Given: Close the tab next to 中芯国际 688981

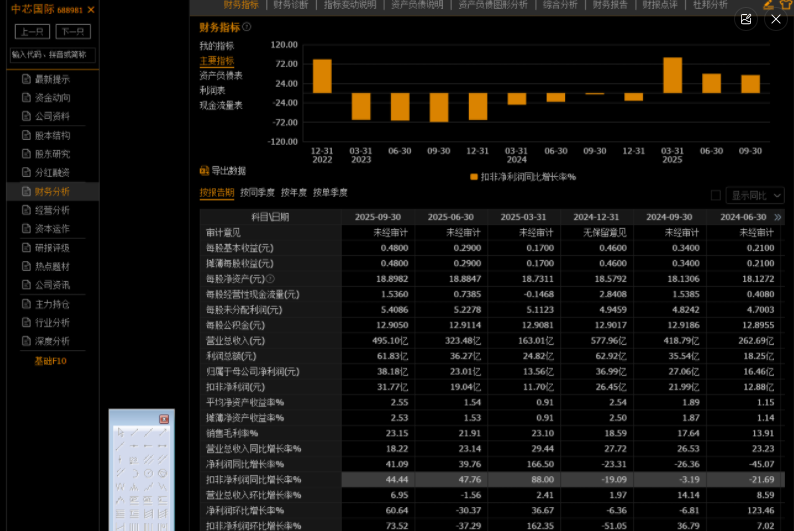Looking at the screenshot, I should pos(91,10).
